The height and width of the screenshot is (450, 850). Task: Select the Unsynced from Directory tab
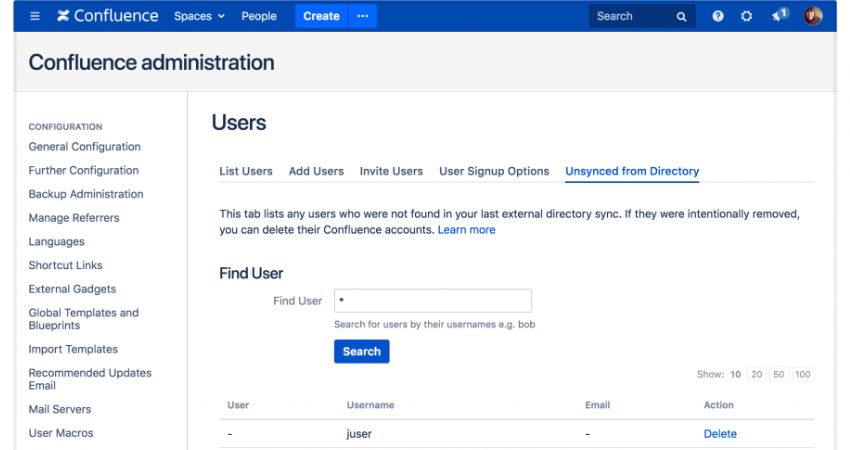pos(632,171)
